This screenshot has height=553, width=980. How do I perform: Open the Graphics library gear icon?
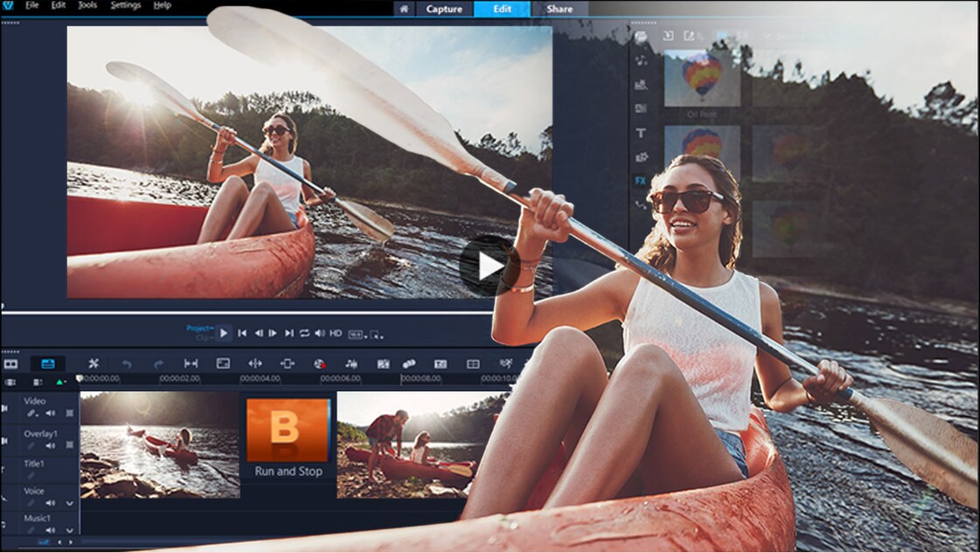(642, 157)
